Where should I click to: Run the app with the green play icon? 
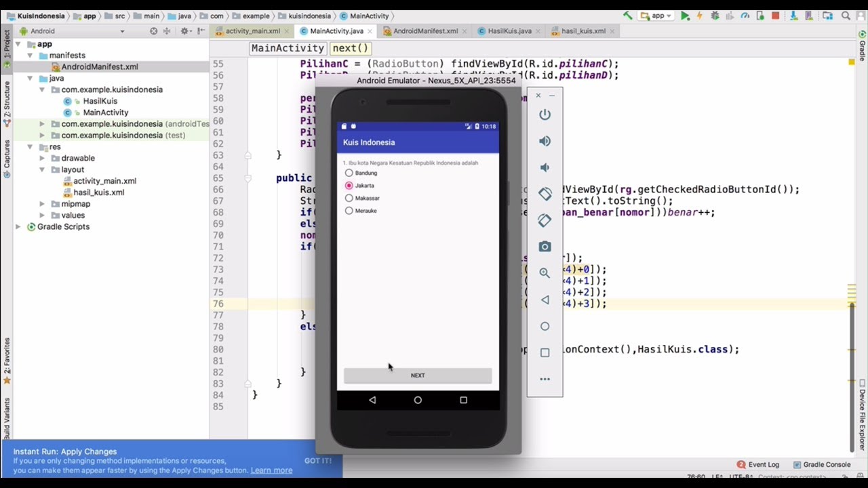[x=685, y=16]
